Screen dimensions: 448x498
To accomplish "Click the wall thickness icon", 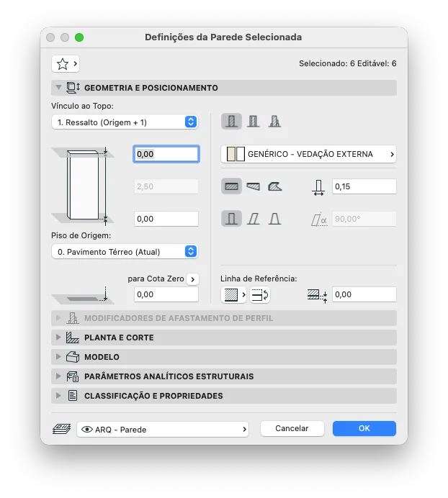I will [x=318, y=187].
